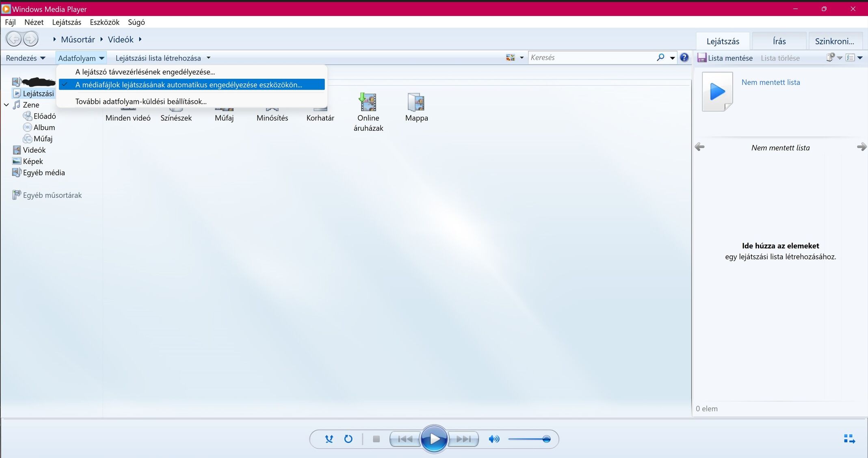Click the Lista mentése button

click(725, 58)
